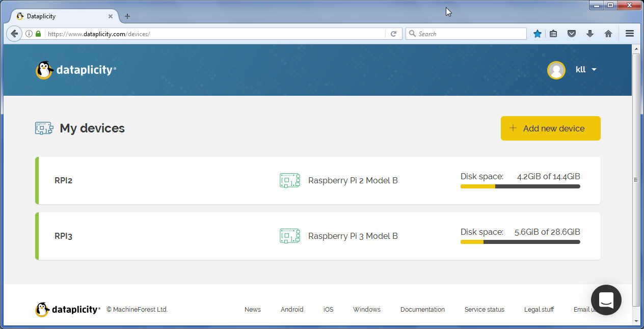
Task: Open the Service status footer link
Action: (484, 310)
